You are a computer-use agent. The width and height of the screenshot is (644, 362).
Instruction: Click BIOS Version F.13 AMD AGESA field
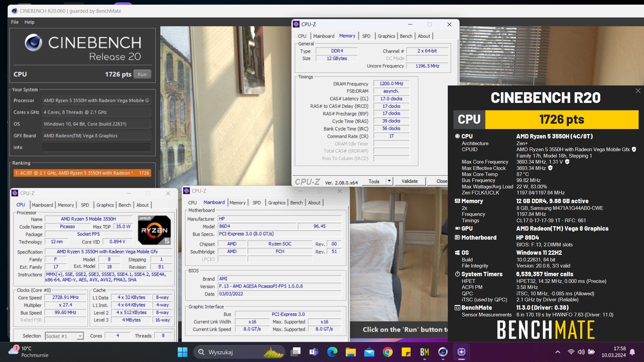point(280,286)
